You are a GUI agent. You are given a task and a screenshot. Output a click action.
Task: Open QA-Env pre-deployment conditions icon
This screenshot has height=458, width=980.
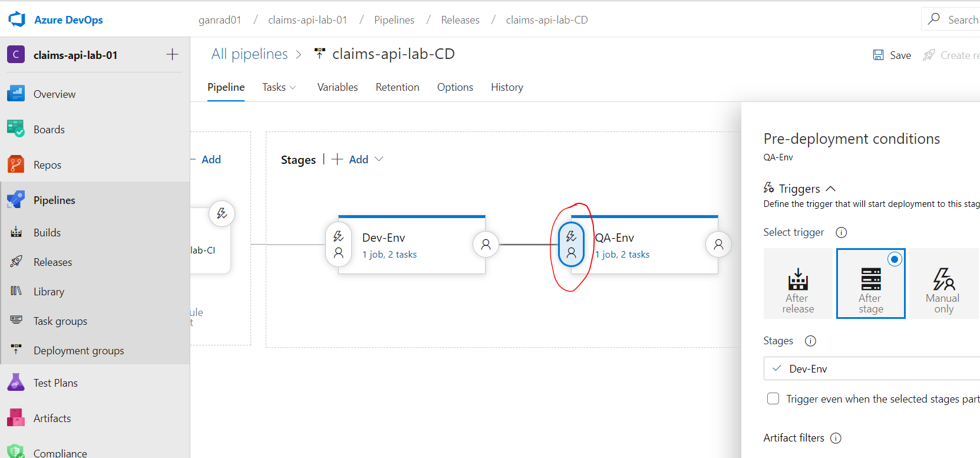click(x=571, y=245)
